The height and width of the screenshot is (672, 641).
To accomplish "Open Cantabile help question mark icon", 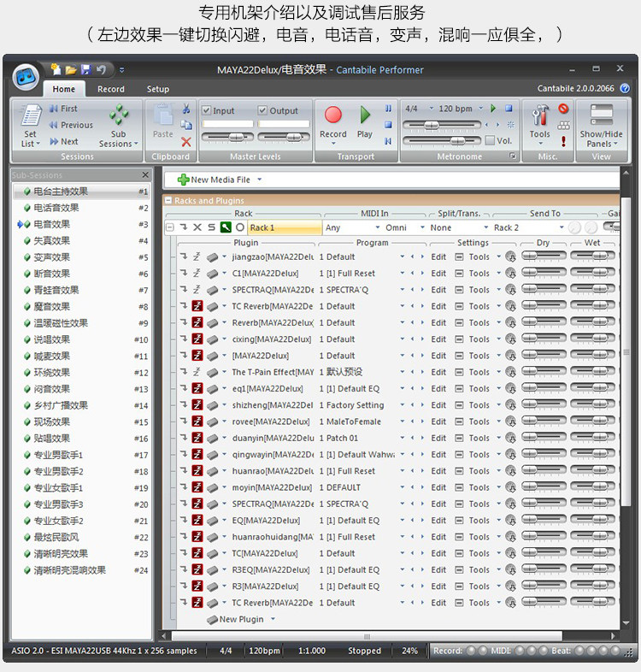I will pos(625,88).
